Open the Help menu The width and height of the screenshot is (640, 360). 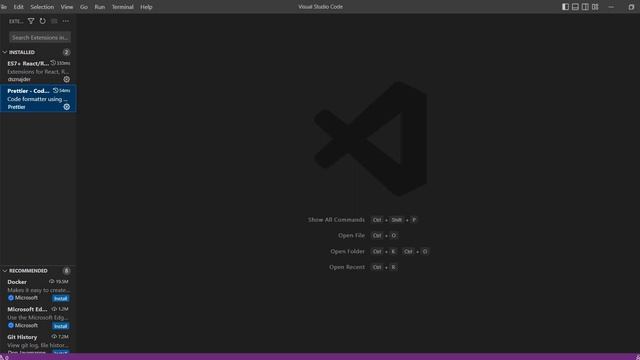(x=146, y=7)
